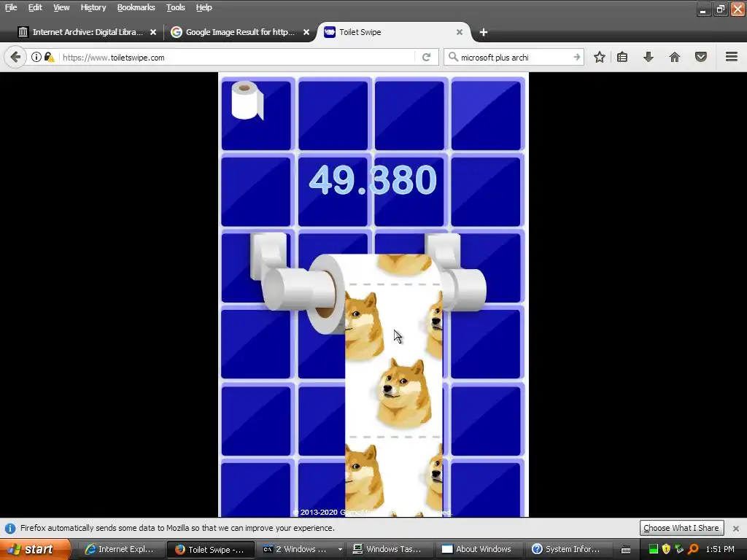This screenshot has width=747, height=560.
Task: Select the Toilet Swipe taskbar button
Action: [209, 549]
